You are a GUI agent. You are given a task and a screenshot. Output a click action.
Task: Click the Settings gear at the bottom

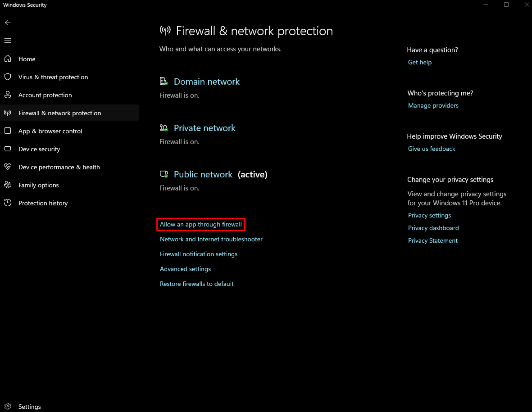click(x=8, y=406)
